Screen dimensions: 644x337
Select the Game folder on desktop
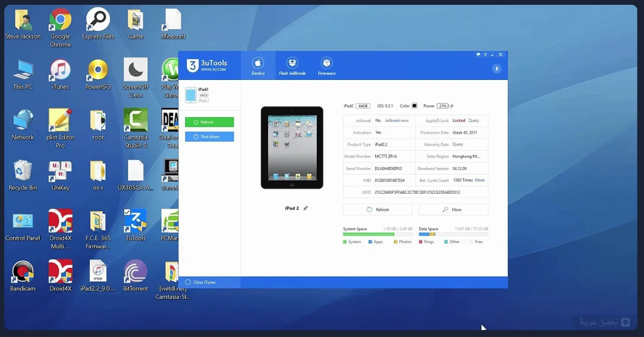click(135, 25)
